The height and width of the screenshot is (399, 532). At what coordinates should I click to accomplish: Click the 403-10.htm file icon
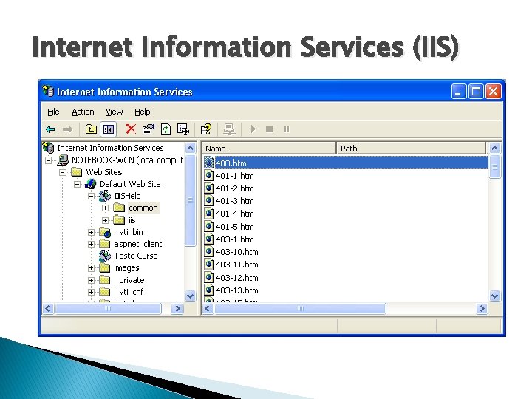(209, 252)
